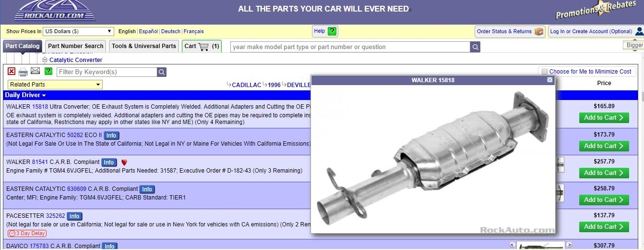Switch language to Français
This screenshot has width=644, height=250.
(193, 31)
